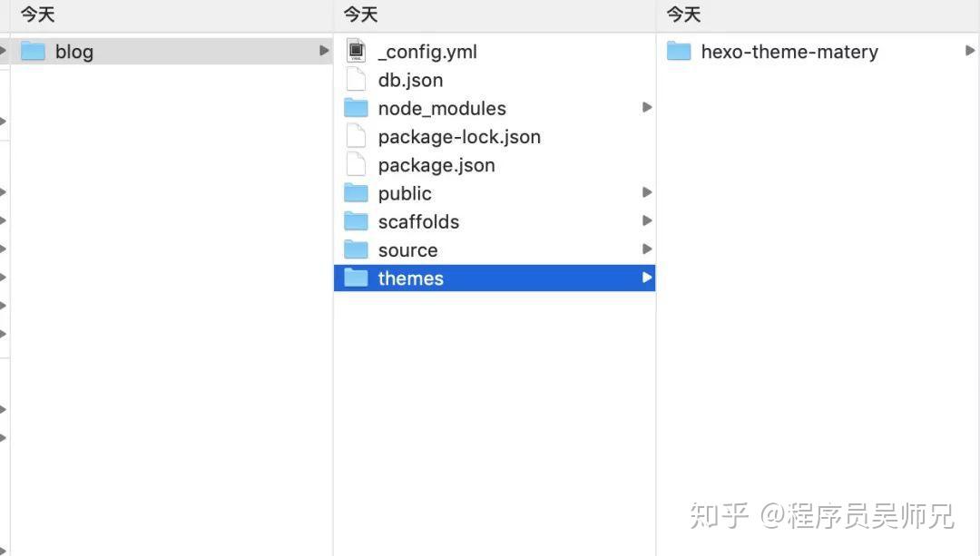980x556 pixels.
Task: Expand the source folder arrow
Action: point(647,249)
